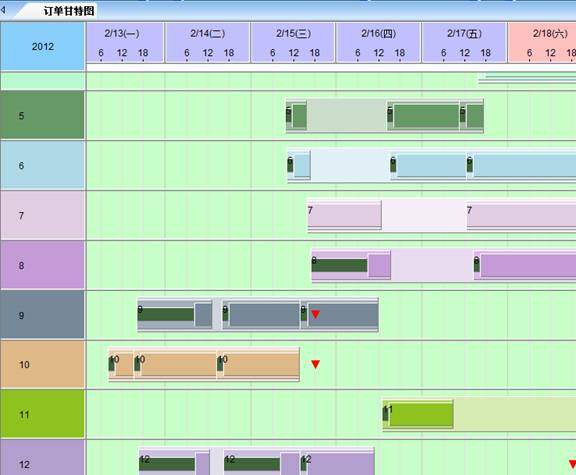
Task: Click the 2012 year header cell
Action: tap(43, 46)
